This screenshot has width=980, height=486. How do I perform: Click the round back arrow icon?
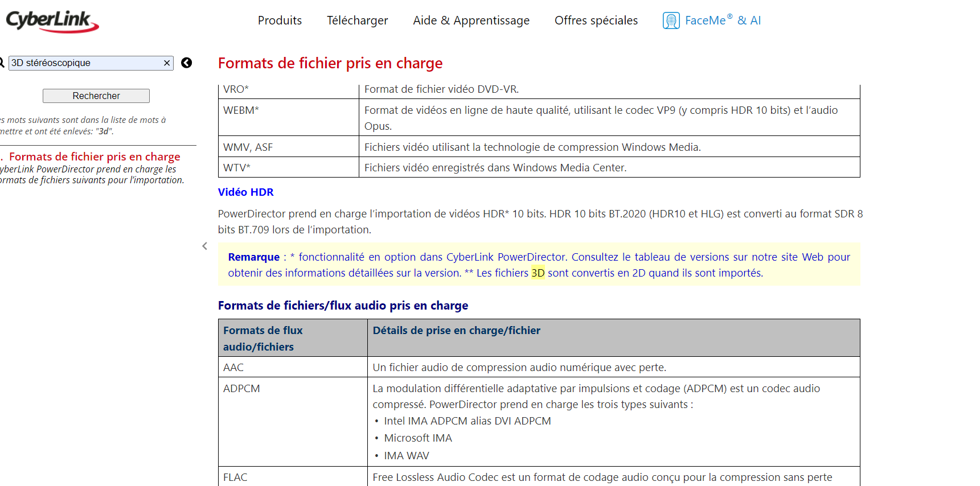186,63
